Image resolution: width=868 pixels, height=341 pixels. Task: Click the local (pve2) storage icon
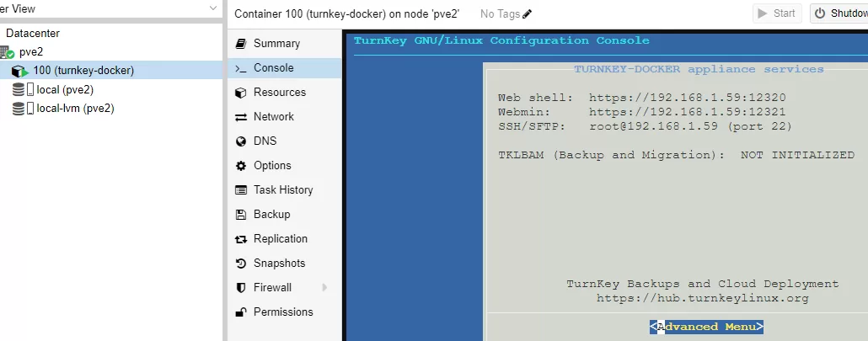pyautogui.click(x=23, y=89)
